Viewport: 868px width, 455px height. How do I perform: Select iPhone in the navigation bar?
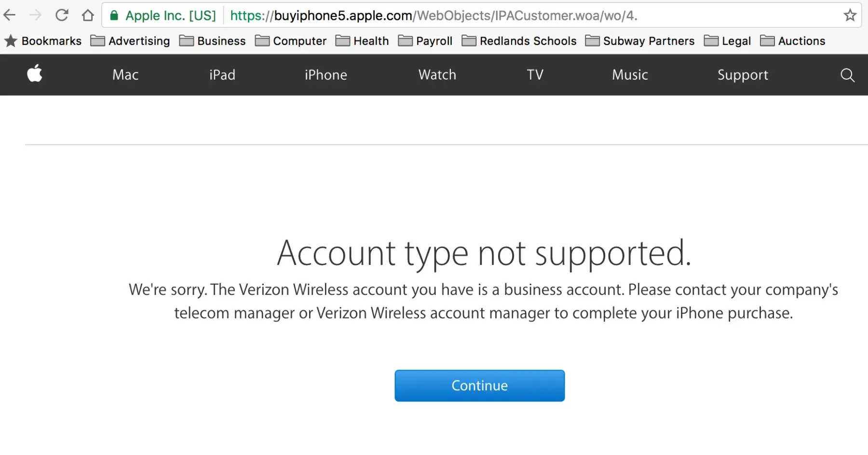click(325, 75)
